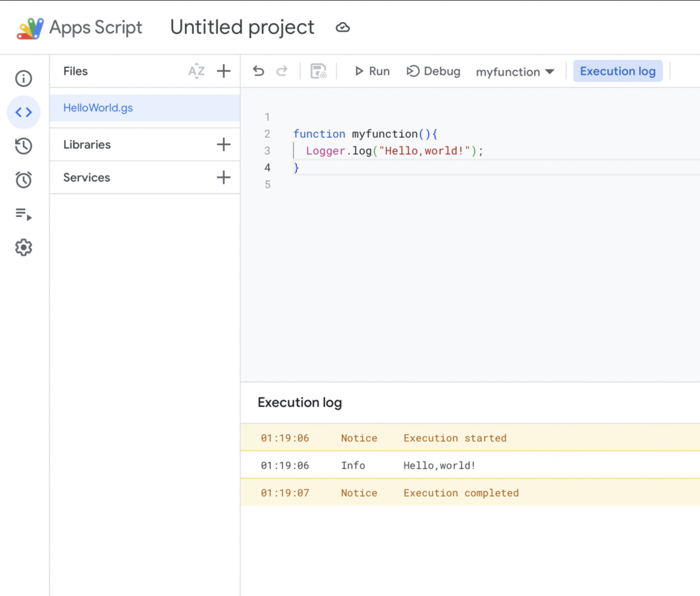Add a service with plus button
Image resolution: width=700 pixels, height=596 pixels.
(x=223, y=177)
